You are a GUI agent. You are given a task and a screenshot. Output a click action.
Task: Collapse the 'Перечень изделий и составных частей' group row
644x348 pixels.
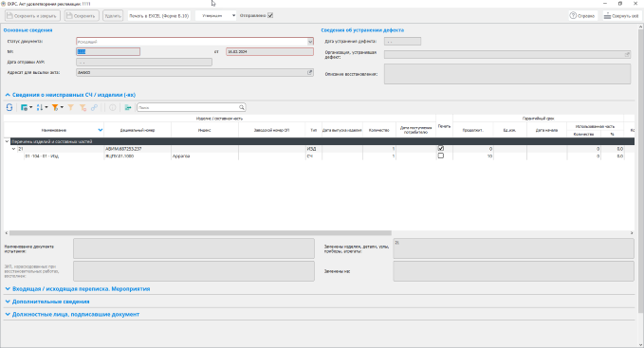tap(7, 141)
